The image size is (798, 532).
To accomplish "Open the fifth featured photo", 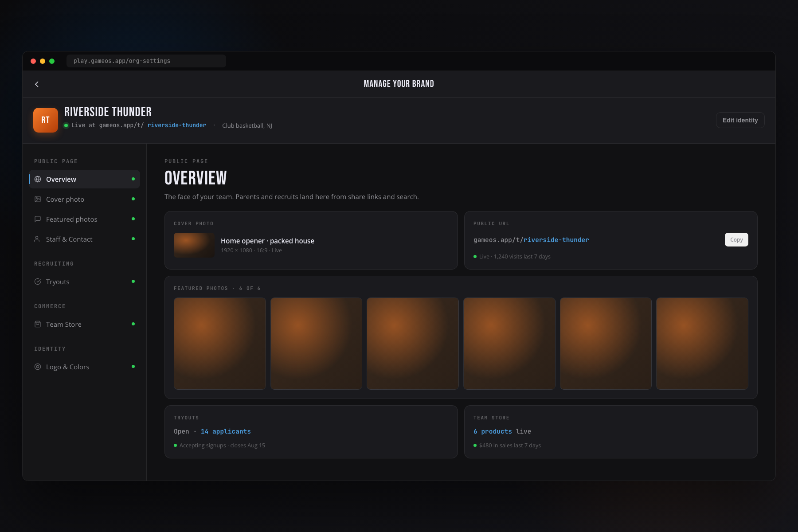I will (x=606, y=344).
